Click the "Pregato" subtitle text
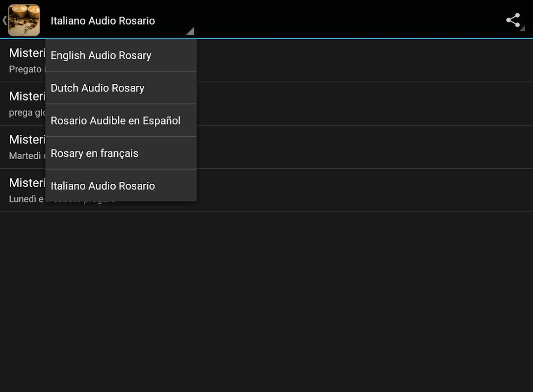Screen dimensions: 533x392 25,69
